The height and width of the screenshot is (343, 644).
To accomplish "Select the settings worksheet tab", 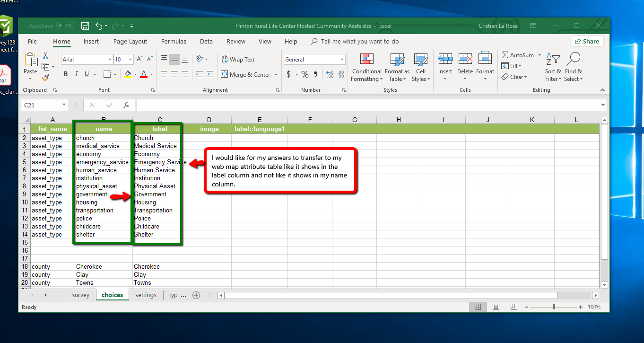I will 146,295.
